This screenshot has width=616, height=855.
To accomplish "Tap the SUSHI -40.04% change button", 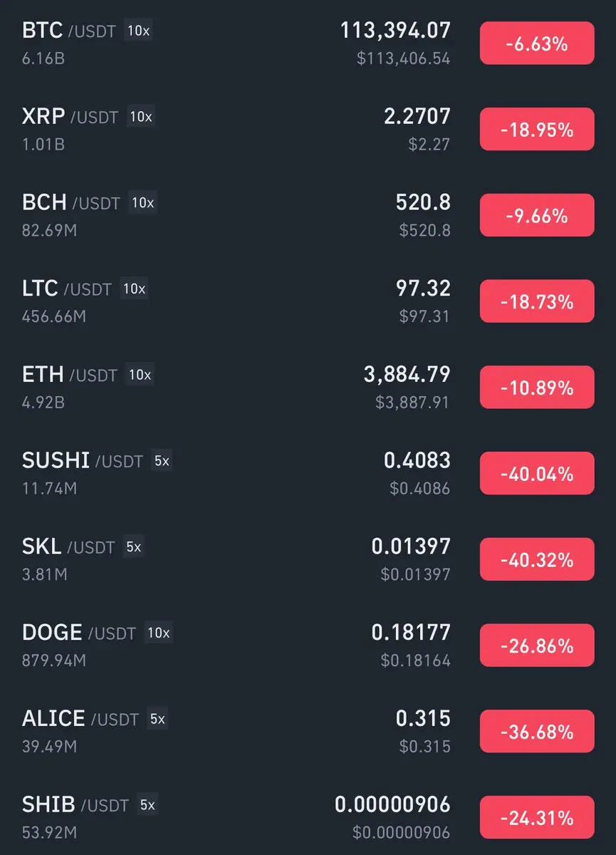I will point(536,474).
